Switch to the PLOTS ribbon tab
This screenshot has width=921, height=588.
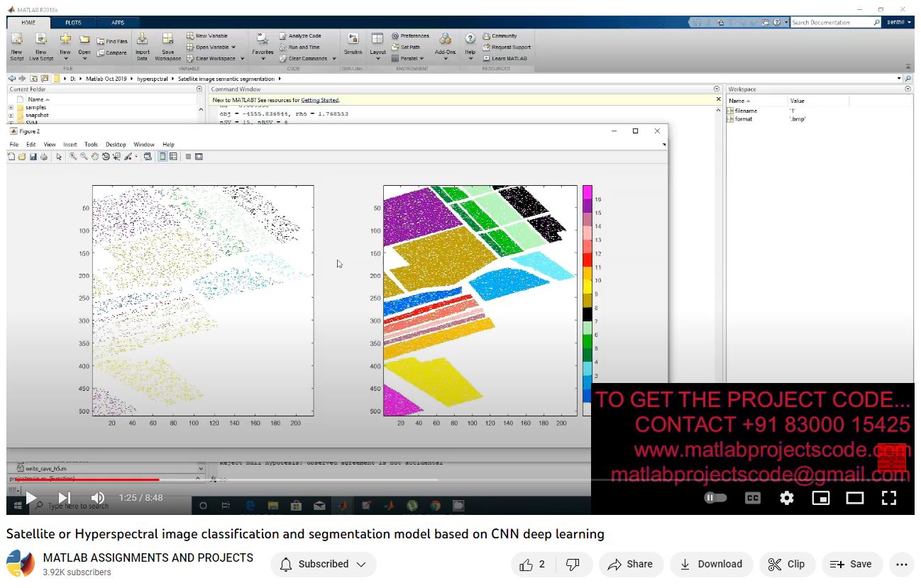click(73, 23)
